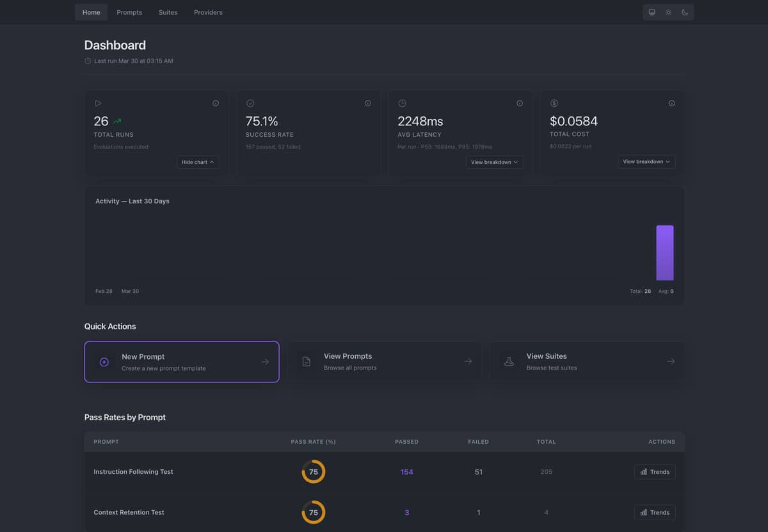768x532 pixels.
Task: Collapse activity chart using Hide chart
Action: (198, 162)
